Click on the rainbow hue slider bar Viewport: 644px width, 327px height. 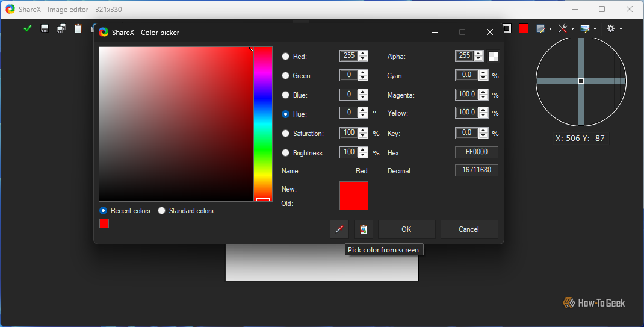point(263,123)
